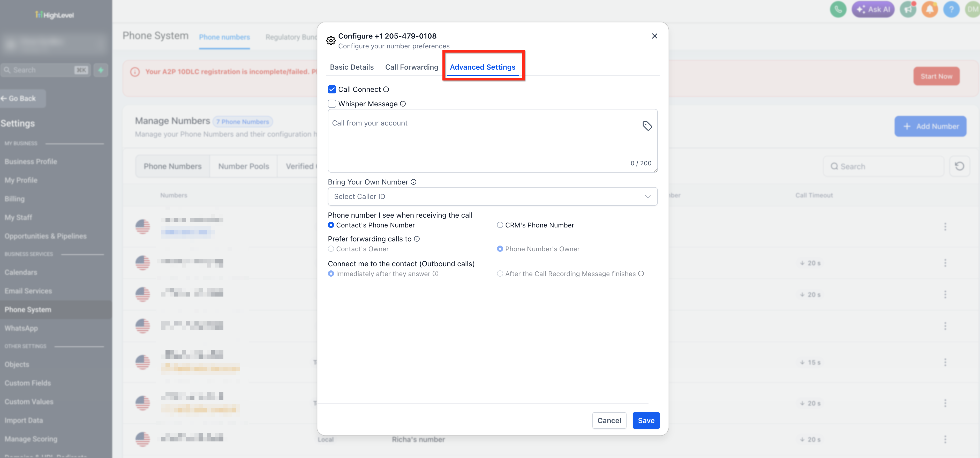Click the 7 Phone Numbers badge

tap(243, 122)
